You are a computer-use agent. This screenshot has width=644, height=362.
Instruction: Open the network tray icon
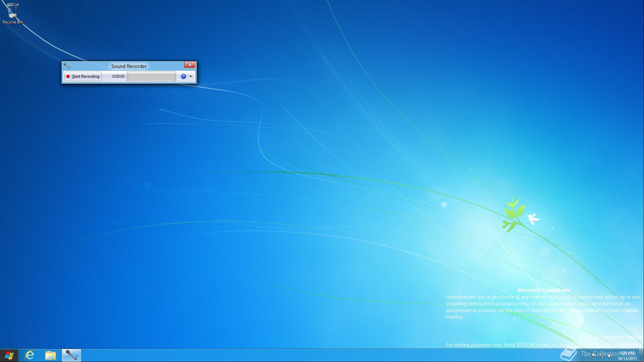(x=602, y=355)
